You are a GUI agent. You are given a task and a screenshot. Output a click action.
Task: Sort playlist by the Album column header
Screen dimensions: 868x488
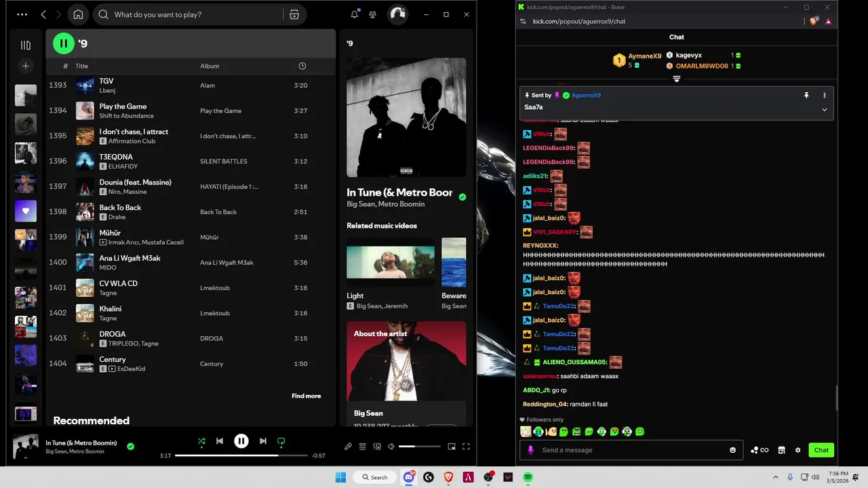pyautogui.click(x=210, y=66)
